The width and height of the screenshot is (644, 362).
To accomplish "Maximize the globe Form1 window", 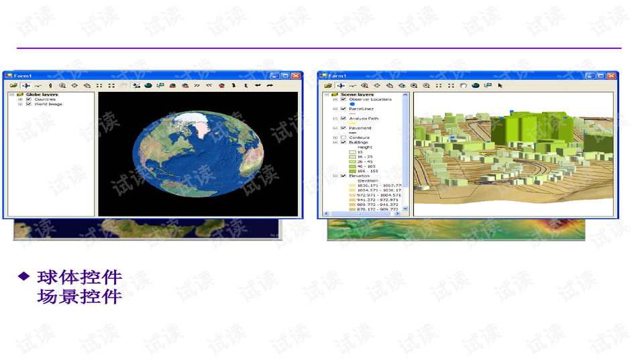I will tap(285, 76).
